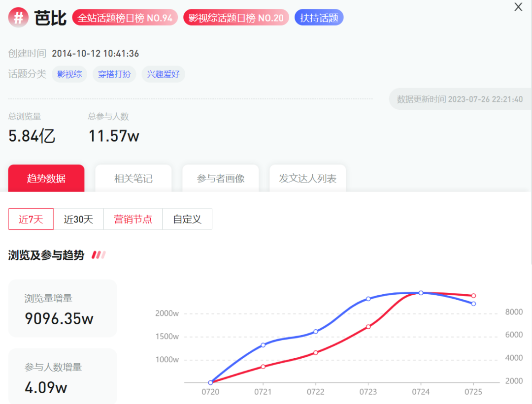Select the 兴趣爱好 category tag
532x404 pixels.
[x=164, y=74]
